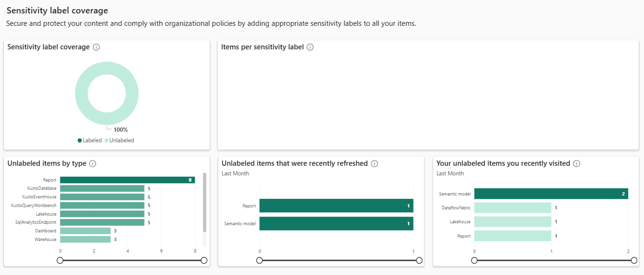This screenshot has height=275, width=644.
Task: Click left slider handle under Unlabeled items by type
Action: pyautogui.click(x=60, y=260)
